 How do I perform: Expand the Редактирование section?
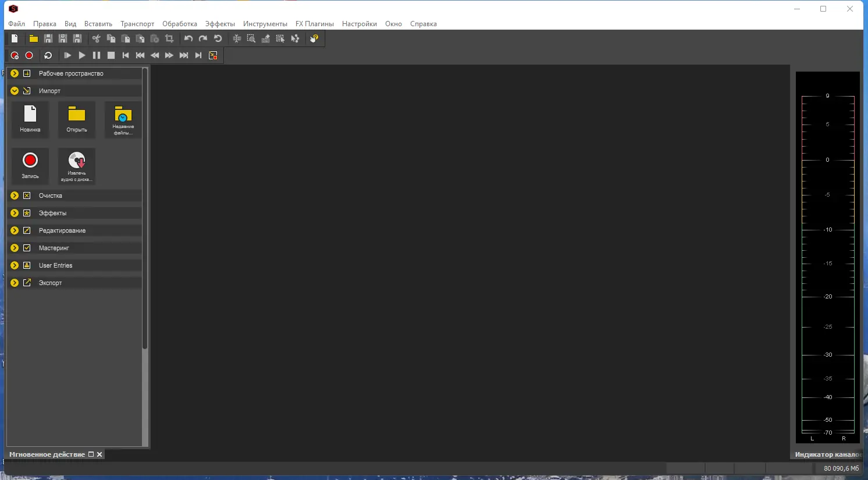tap(15, 230)
